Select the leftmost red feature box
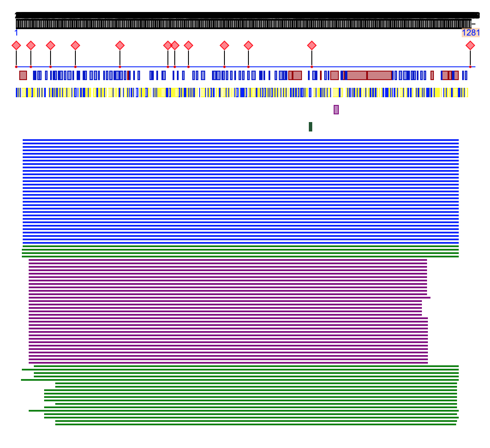 coord(23,75)
